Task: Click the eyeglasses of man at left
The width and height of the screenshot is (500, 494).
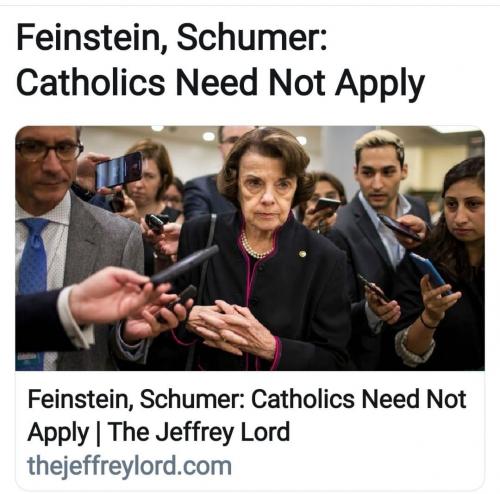Action: (x=48, y=152)
